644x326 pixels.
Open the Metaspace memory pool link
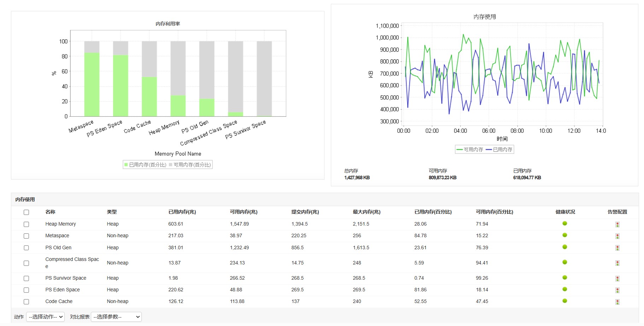57,236
